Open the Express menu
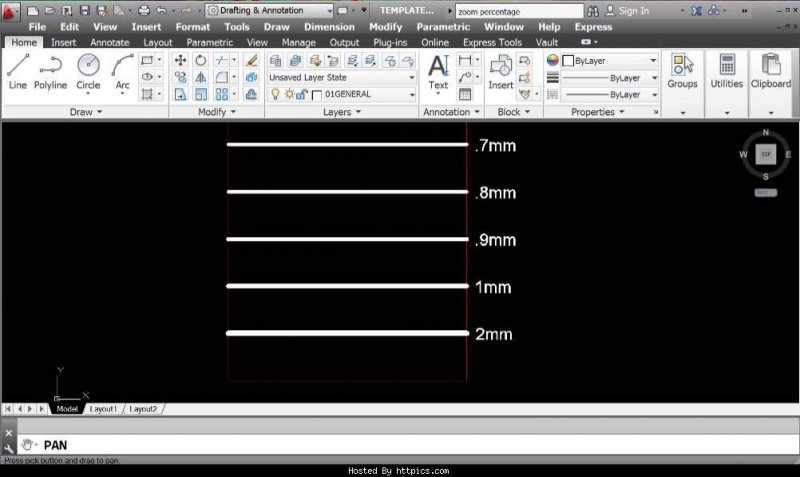Viewport: 800px width, 477px height. pos(593,27)
